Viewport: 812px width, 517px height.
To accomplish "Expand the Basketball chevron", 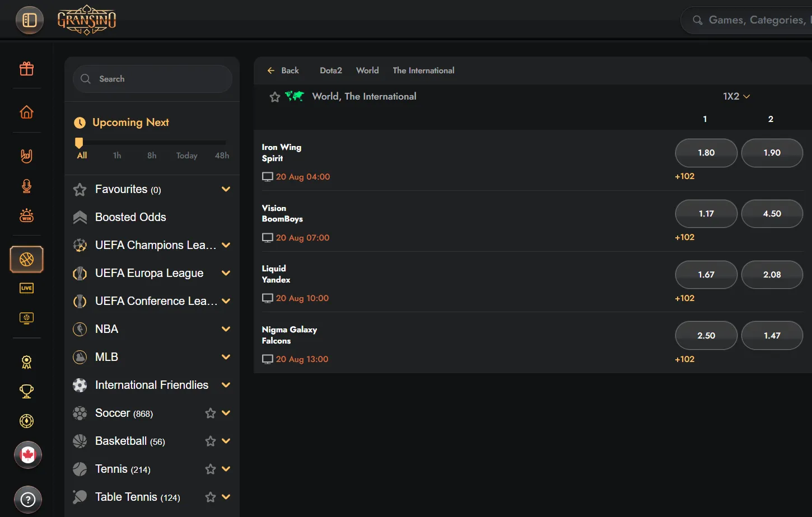I will 226,441.
